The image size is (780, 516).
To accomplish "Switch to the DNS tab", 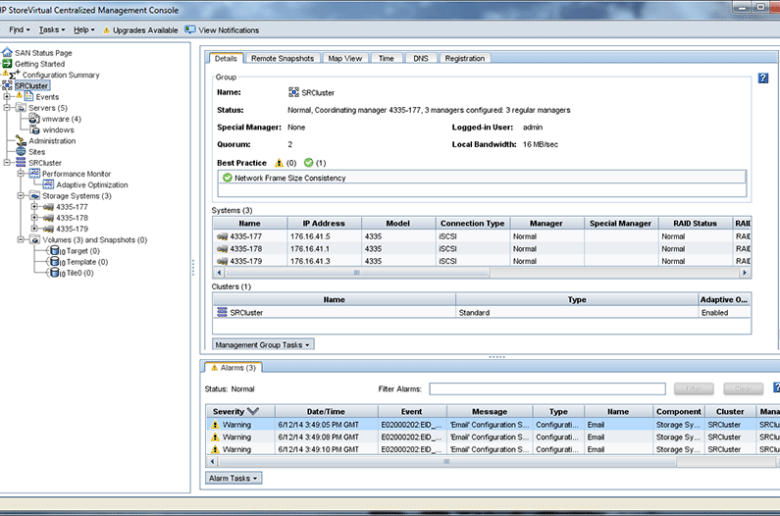I will [420, 58].
